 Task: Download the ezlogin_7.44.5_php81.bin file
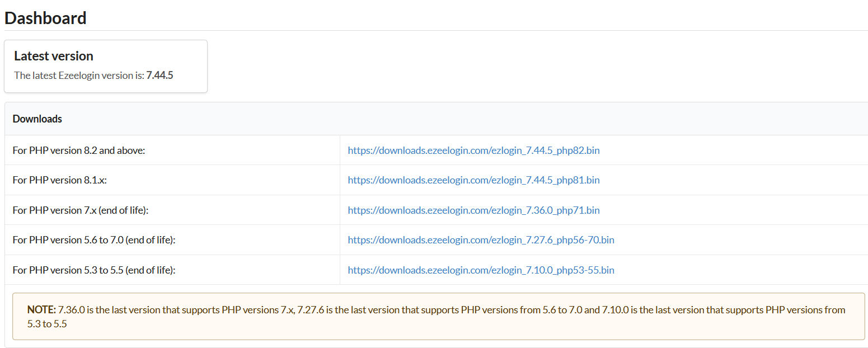473,180
